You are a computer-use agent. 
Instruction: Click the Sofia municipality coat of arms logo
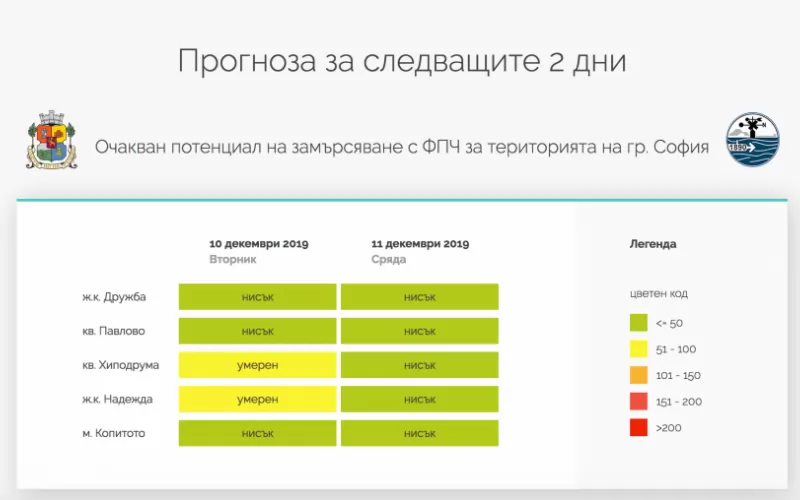52,140
